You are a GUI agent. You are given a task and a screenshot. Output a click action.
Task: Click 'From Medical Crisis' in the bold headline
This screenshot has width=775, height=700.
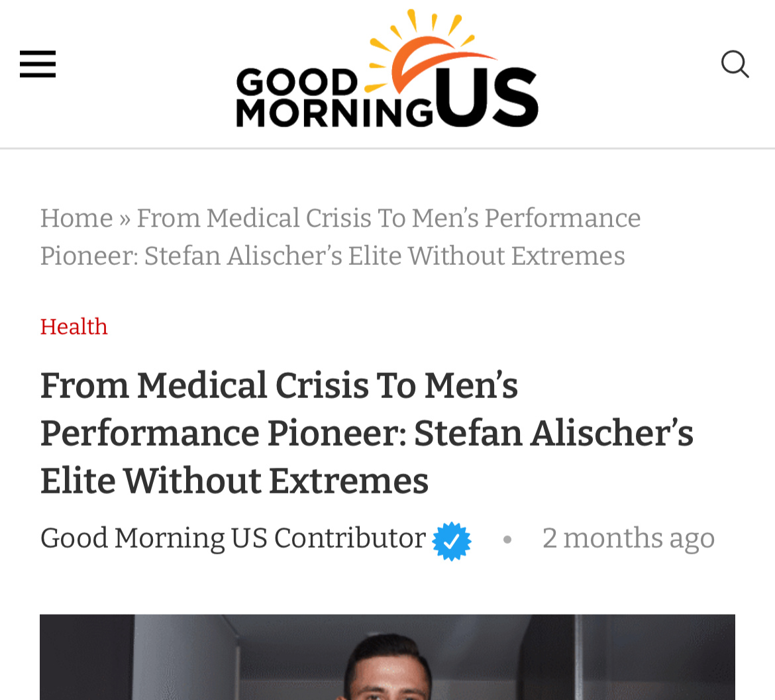204,385
